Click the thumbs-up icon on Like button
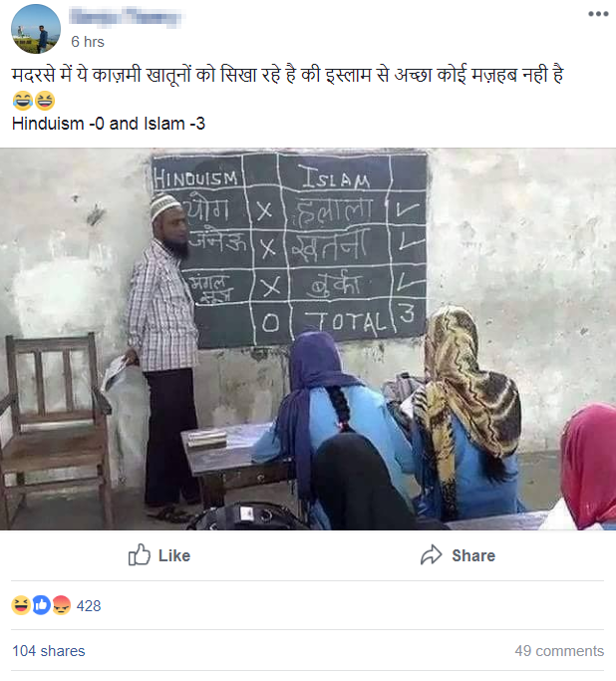This screenshot has height=681, width=616. pos(139,554)
